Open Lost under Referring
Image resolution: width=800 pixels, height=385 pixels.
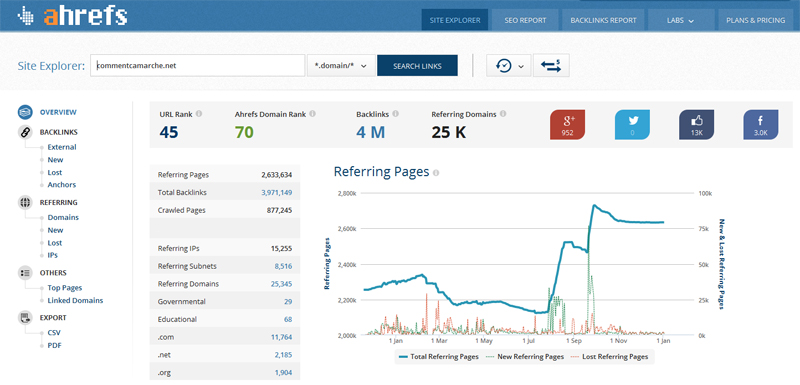55,243
